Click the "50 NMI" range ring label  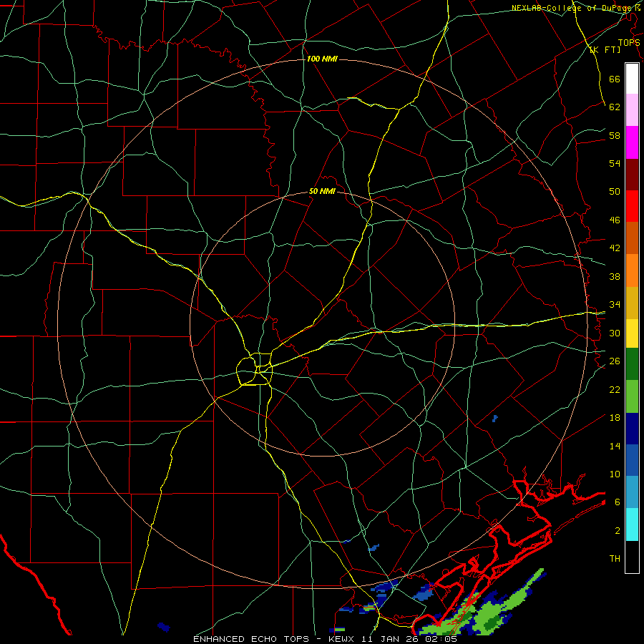tap(322, 191)
